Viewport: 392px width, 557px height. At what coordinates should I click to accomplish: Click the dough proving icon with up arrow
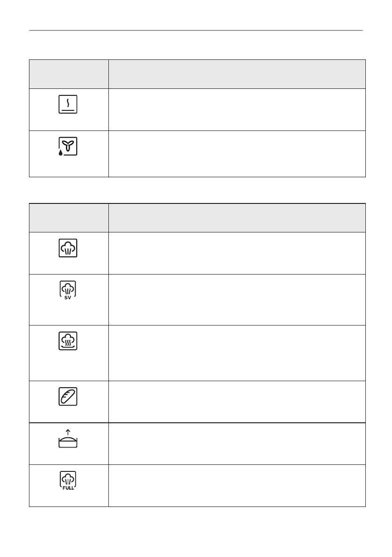click(68, 439)
